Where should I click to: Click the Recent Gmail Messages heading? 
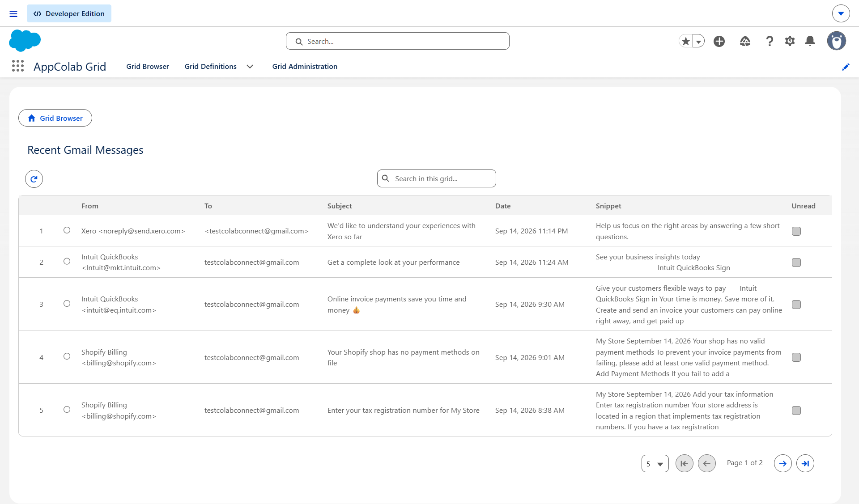[85, 150]
